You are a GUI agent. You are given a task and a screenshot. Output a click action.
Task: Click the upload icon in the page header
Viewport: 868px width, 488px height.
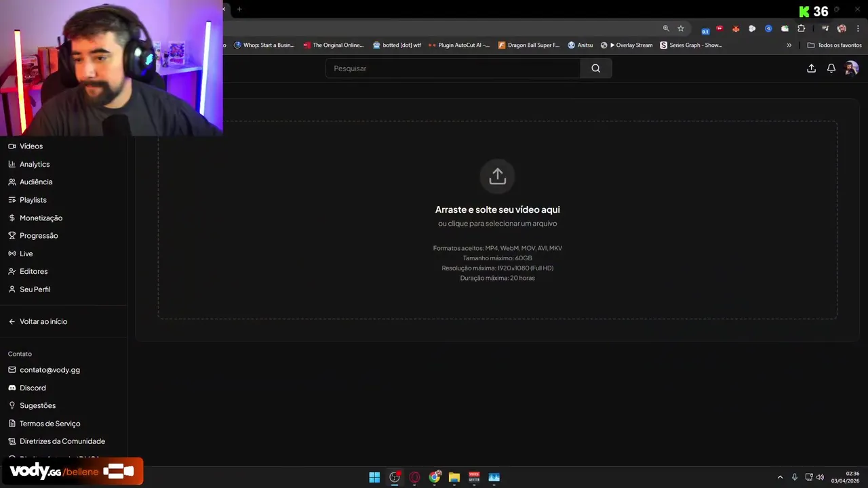pyautogui.click(x=811, y=68)
